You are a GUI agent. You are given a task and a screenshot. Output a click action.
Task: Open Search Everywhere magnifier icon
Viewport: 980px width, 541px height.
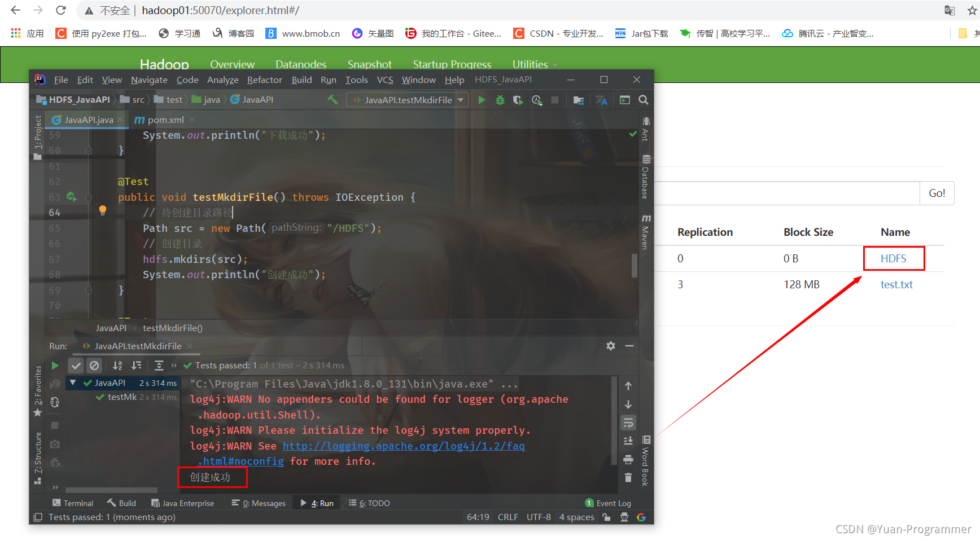point(643,100)
